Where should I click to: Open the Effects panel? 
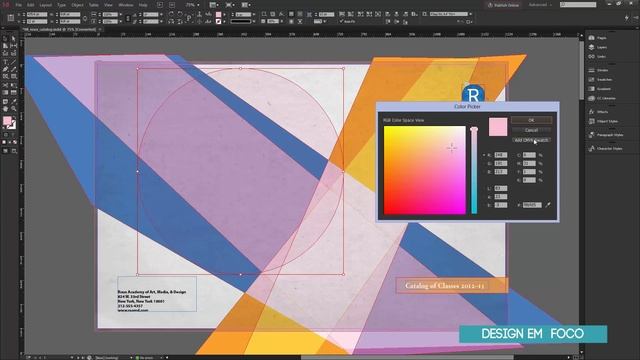[x=598, y=112]
